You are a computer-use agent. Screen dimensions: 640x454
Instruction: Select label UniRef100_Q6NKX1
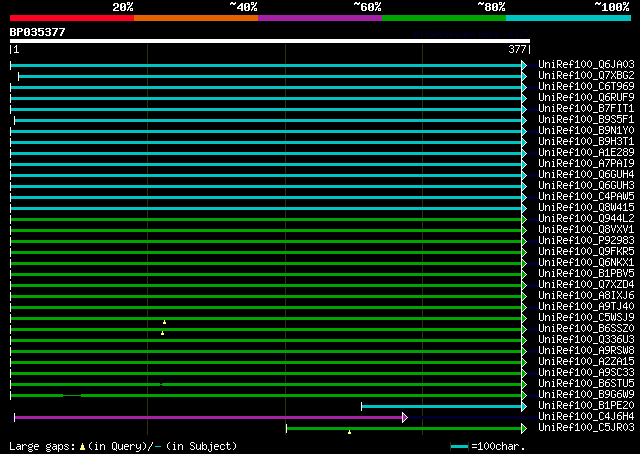point(586,263)
